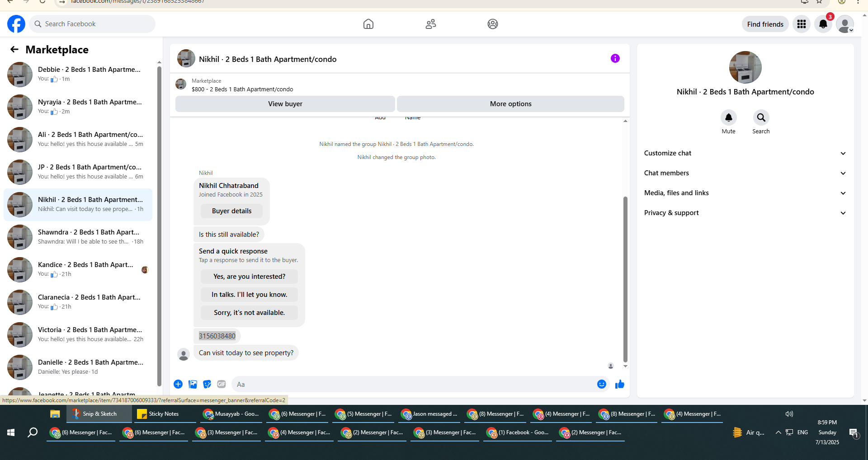Open Snip & Sketch taskbar app
The width and height of the screenshot is (868, 460).
[99, 414]
